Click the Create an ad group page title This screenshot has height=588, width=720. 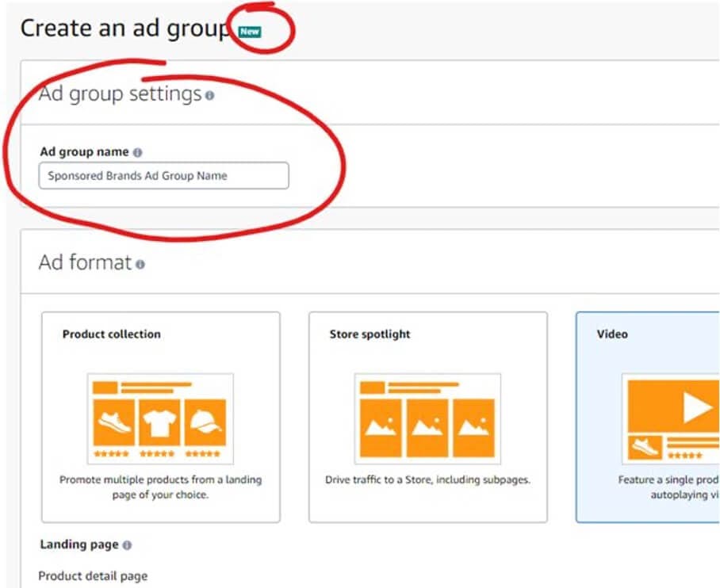point(124,28)
